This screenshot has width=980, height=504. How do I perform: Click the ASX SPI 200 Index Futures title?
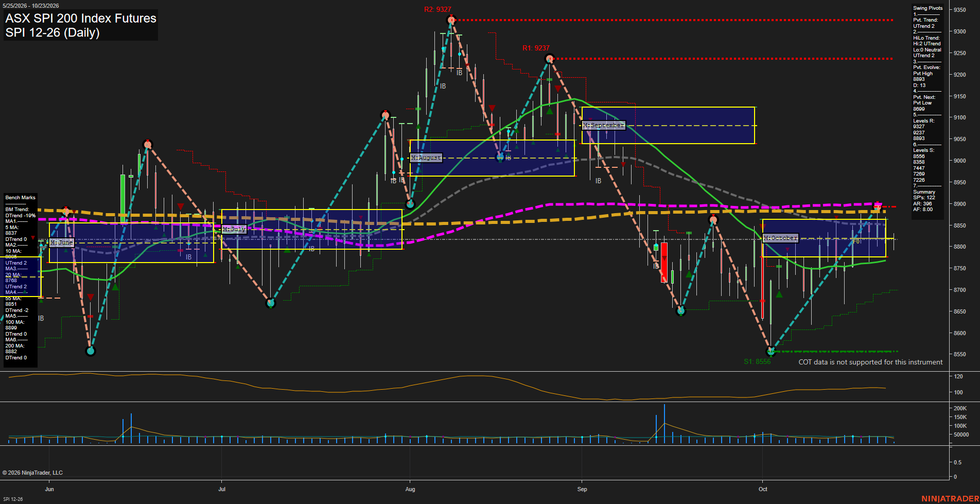(x=81, y=19)
